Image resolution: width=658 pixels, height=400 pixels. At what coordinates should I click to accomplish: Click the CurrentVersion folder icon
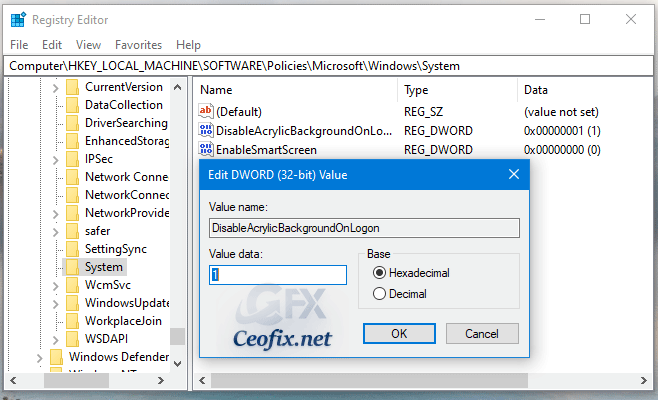72,87
